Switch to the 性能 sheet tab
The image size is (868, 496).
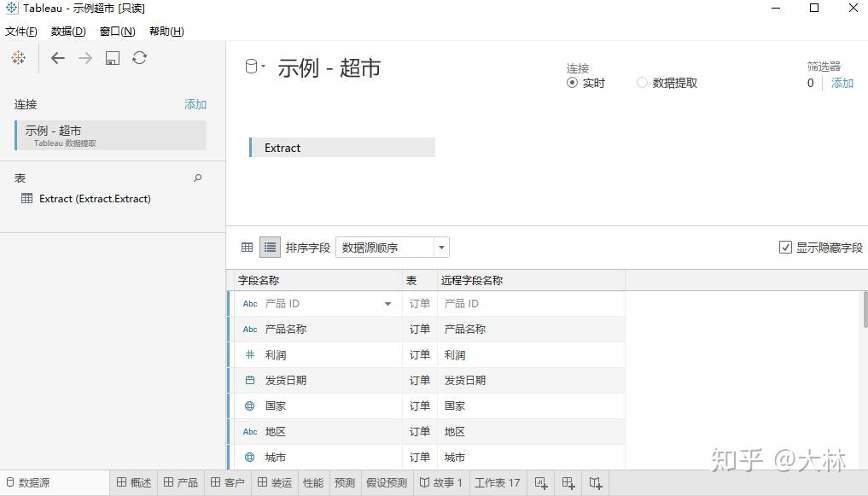pyautogui.click(x=313, y=482)
